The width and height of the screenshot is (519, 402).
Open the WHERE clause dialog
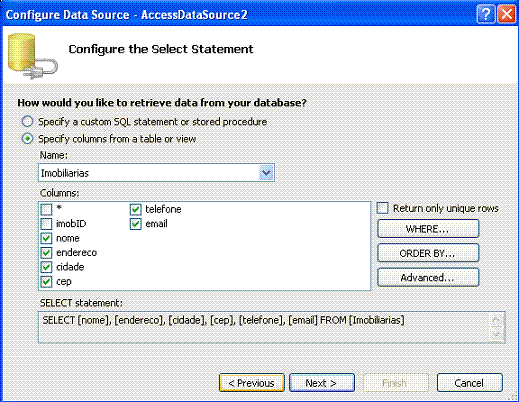pyautogui.click(x=428, y=229)
